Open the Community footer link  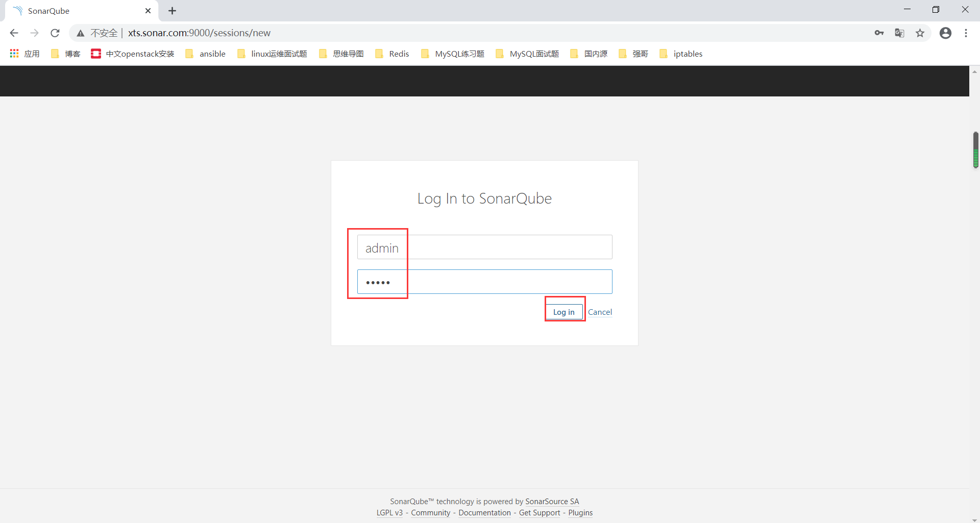click(431, 513)
